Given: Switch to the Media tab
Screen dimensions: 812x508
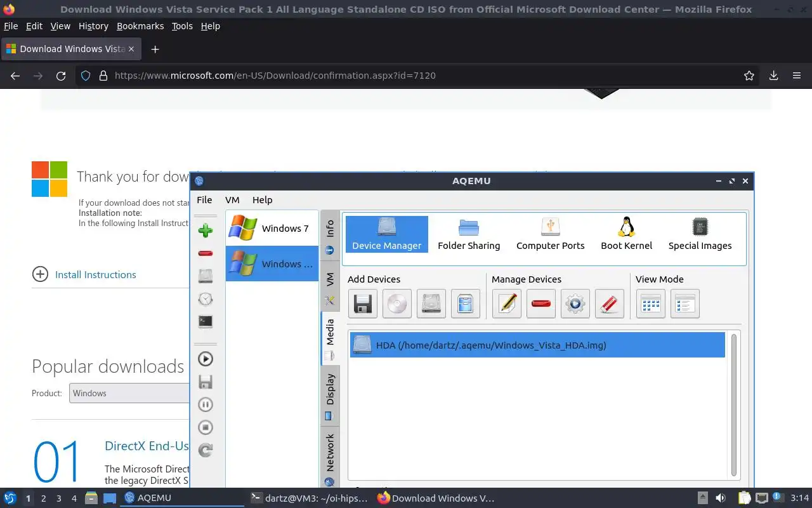Looking at the screenshot, I should 330,338.
